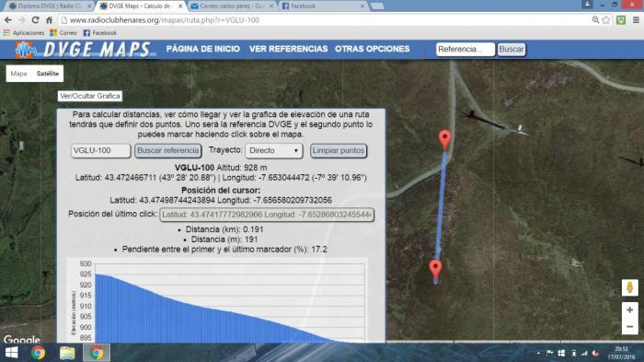The image size is (644, 362).
Task: Click the upper red map marker
Action: 444,140
